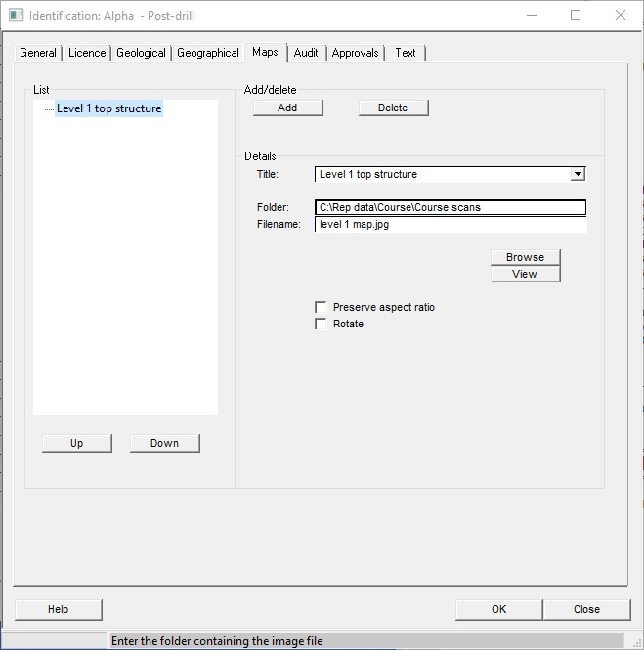Toggle the Rotate checkbox
Viewport: 644px width, 650px height.
click(322, 324)
